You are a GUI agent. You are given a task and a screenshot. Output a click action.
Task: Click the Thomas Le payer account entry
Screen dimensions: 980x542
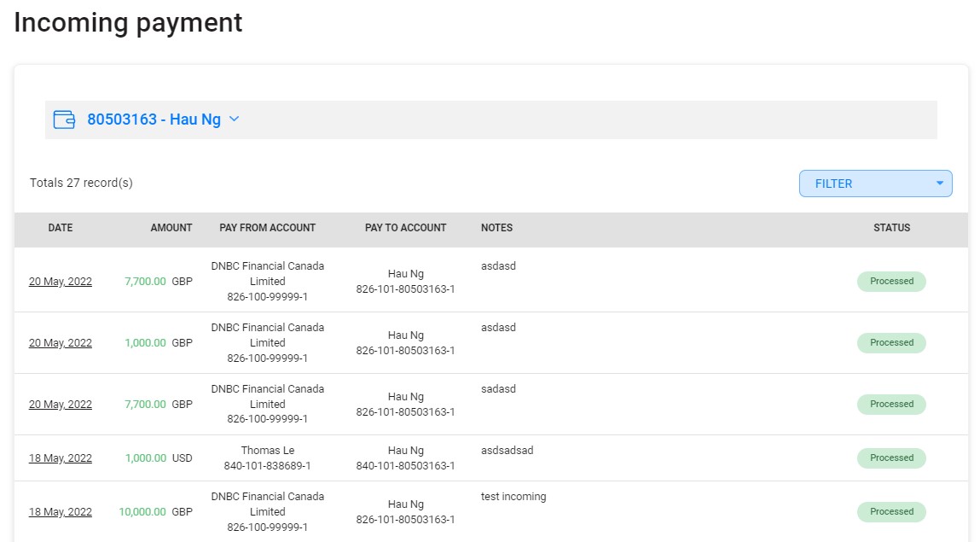268,457
